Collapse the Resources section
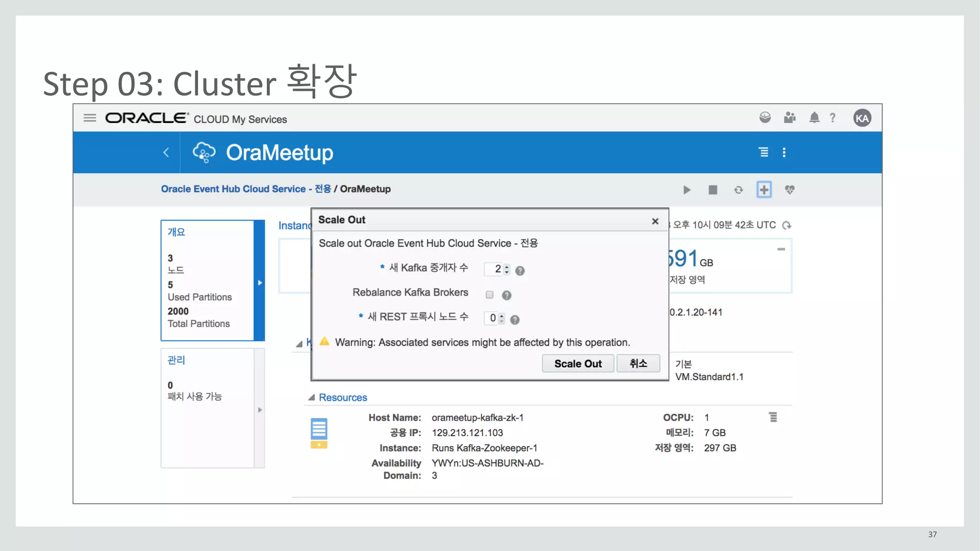Viewport: 980px width, 551px height. [x=312, y=397]
